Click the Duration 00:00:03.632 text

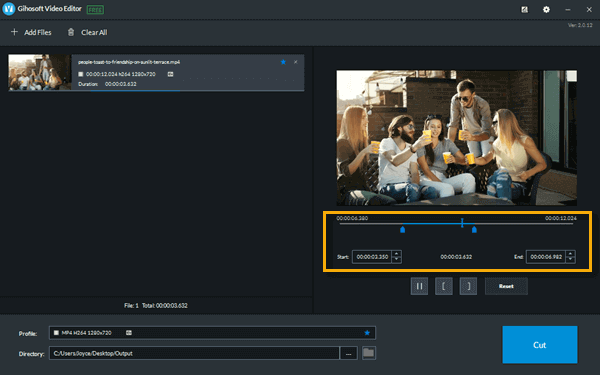(107, 84)
